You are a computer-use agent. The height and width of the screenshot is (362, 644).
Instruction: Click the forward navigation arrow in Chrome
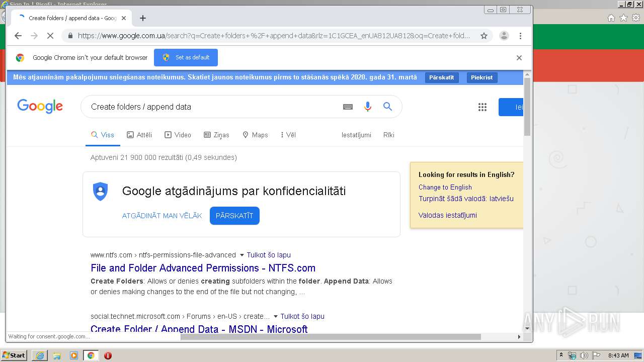click(34, 36)
